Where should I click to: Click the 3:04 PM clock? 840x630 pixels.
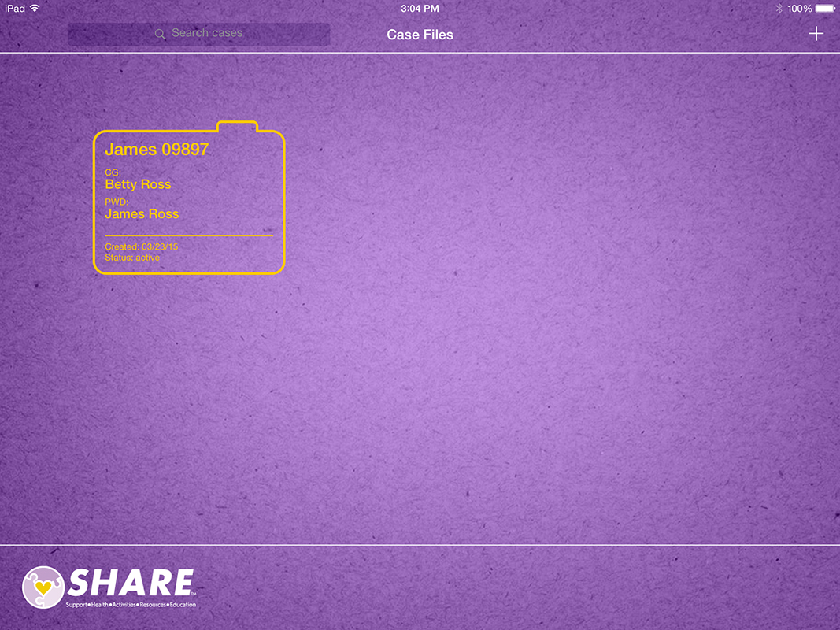tap(420, 9)
